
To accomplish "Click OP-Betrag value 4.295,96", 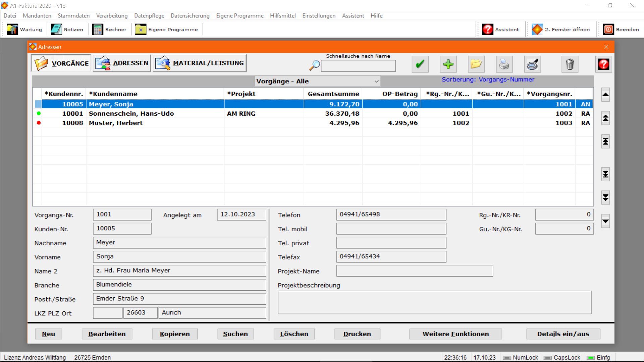I will [x=403, y=123].
